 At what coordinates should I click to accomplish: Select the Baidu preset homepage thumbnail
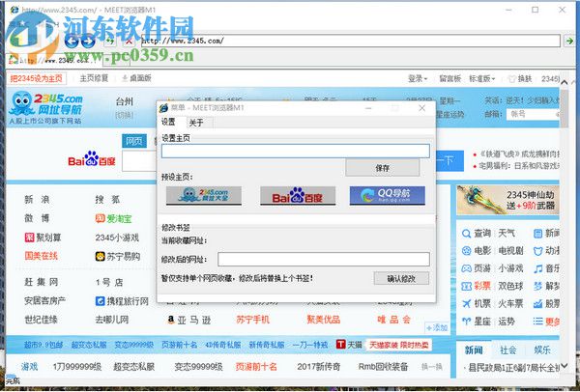click(298, 195)
